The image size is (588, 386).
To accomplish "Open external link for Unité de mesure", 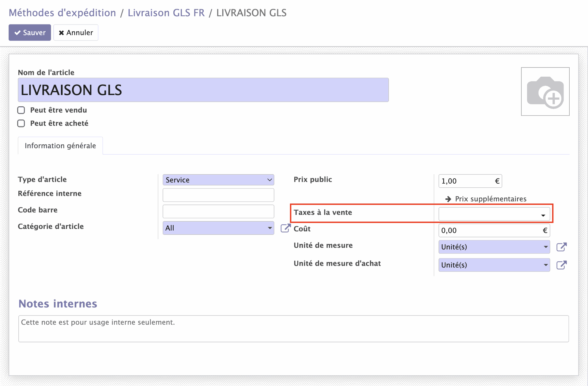I will tap(561, 247).
